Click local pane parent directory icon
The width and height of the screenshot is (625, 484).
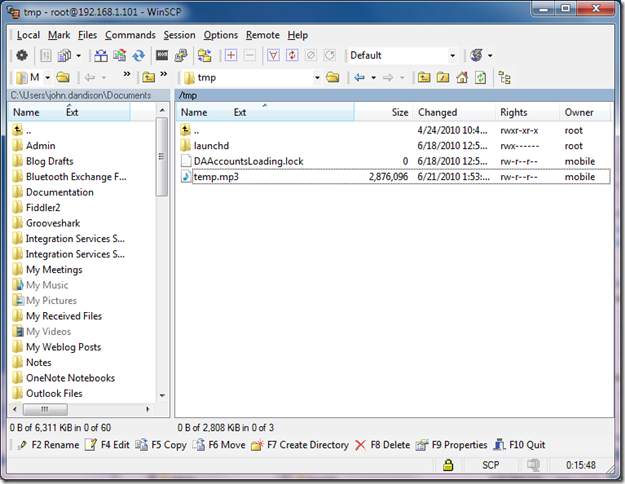149,77
